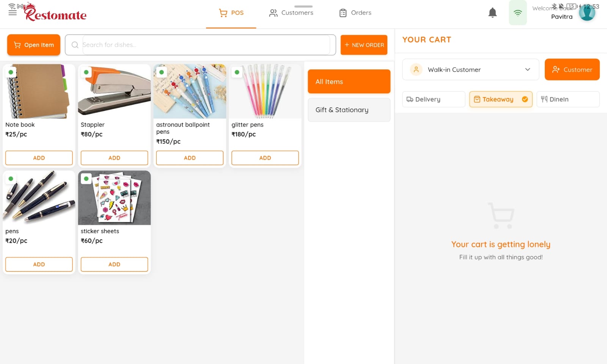The width and height of the screenshot is (607, 364).
Task: Open the glitter pens thumbnail
Action: (265, 91)
